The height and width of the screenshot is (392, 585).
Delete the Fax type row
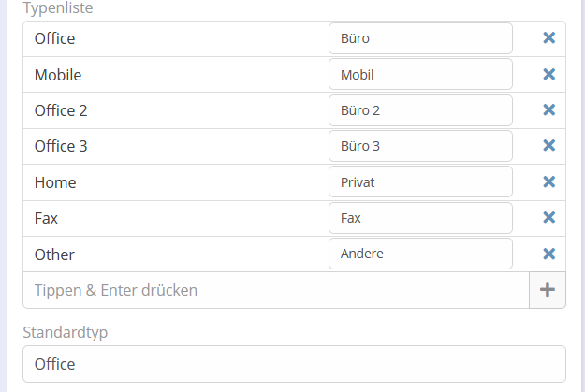[x=549, y=217]
